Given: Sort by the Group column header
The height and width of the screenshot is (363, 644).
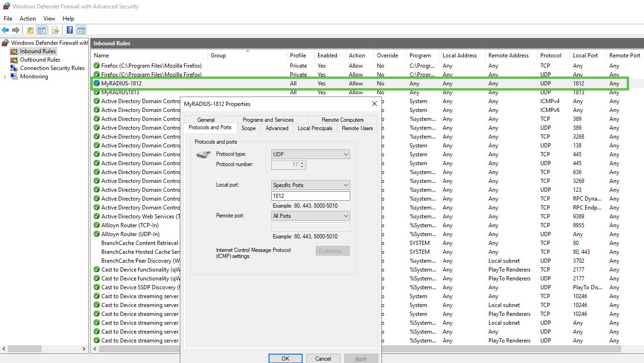Looking at the screenshot, I should (248, 56).
